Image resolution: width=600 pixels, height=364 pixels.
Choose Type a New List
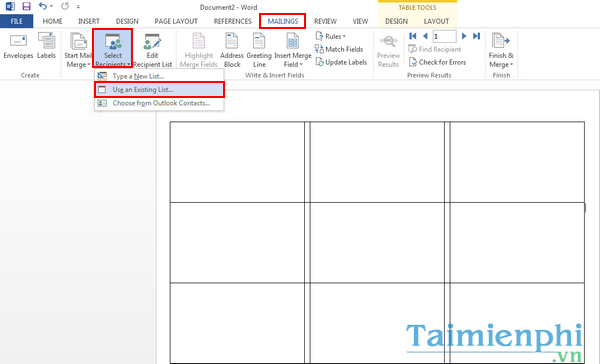pos(159,76)
